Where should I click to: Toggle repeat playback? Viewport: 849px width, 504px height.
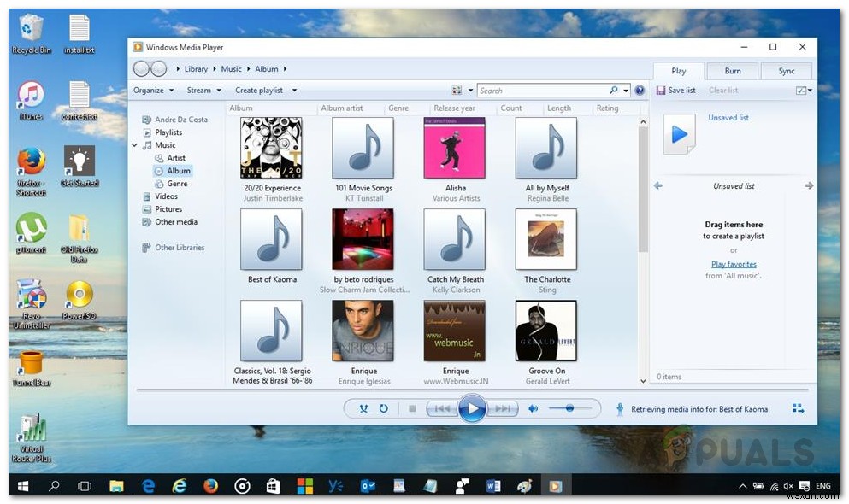click(x=383, y=408)
